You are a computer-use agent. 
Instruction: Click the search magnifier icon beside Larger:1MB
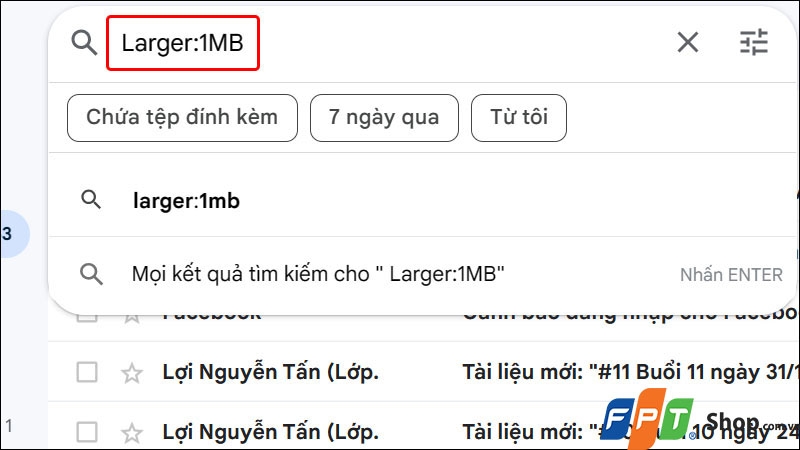pyautogui.click(x=84, y=42)
